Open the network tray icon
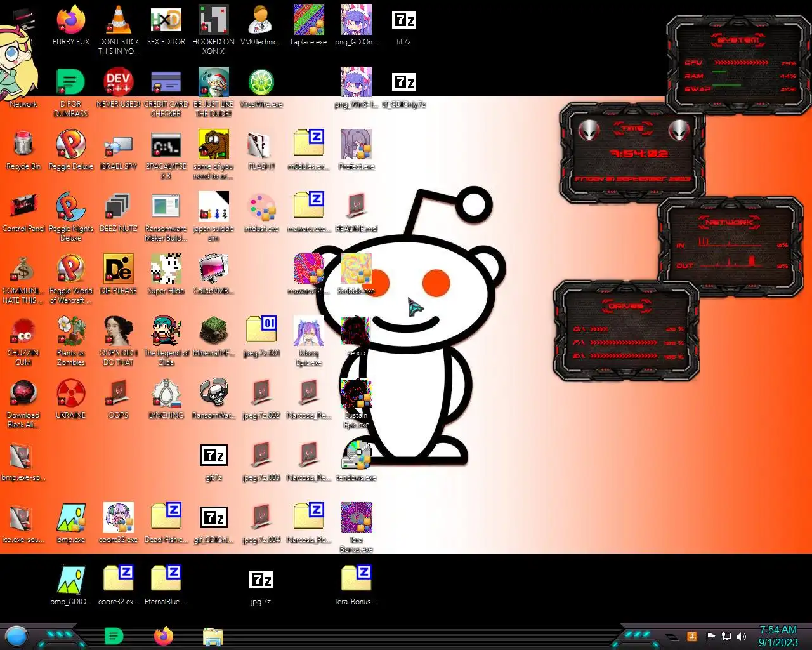Viewport: 812px width, 650px height. tap(726, 637)
